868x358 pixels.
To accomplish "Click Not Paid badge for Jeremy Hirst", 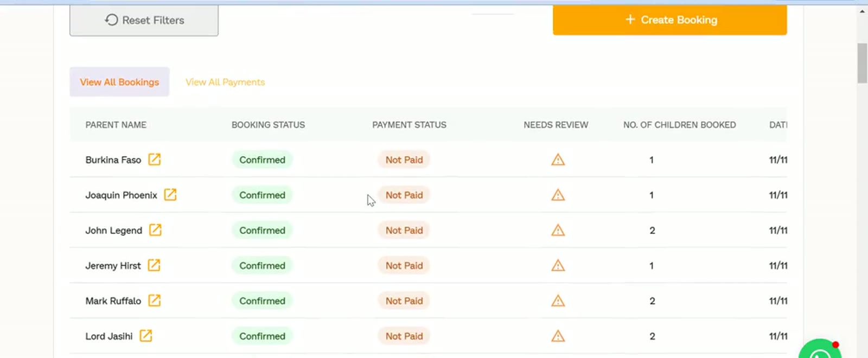I will click(404, 265).
